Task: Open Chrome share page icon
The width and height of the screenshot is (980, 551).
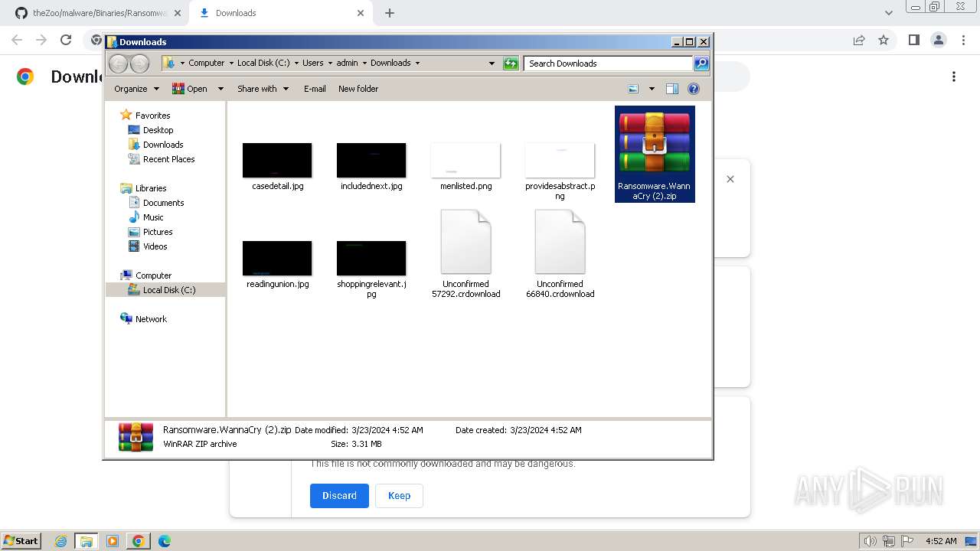Action: [x=859, y=40]
